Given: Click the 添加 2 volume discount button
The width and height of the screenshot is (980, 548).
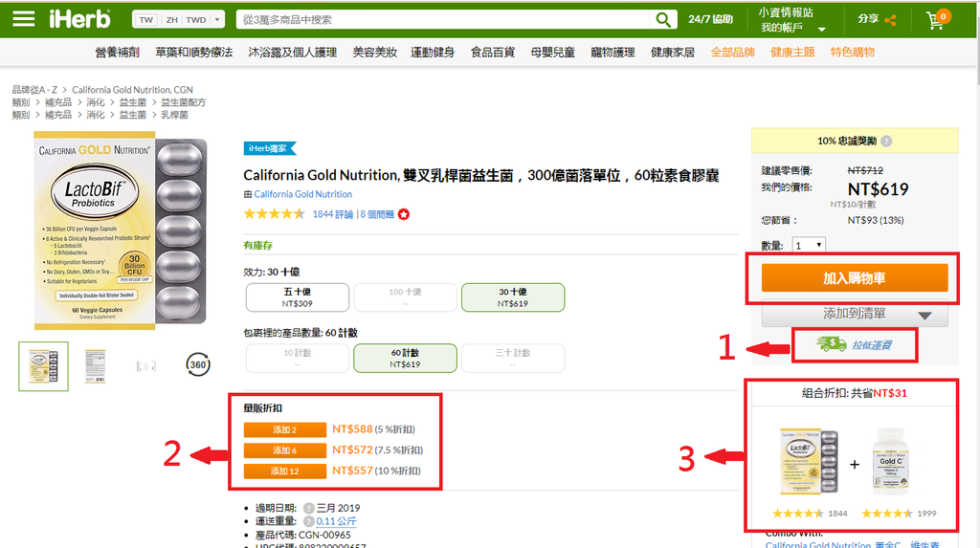Looking at the screenshot, I should point(285,430).
